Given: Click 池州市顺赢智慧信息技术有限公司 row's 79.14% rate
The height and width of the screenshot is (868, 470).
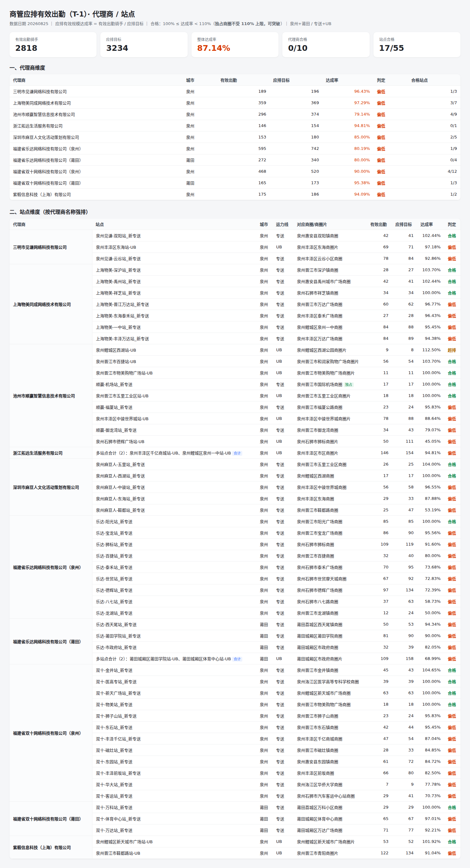Looking at the screenshot, I should 362,114.
